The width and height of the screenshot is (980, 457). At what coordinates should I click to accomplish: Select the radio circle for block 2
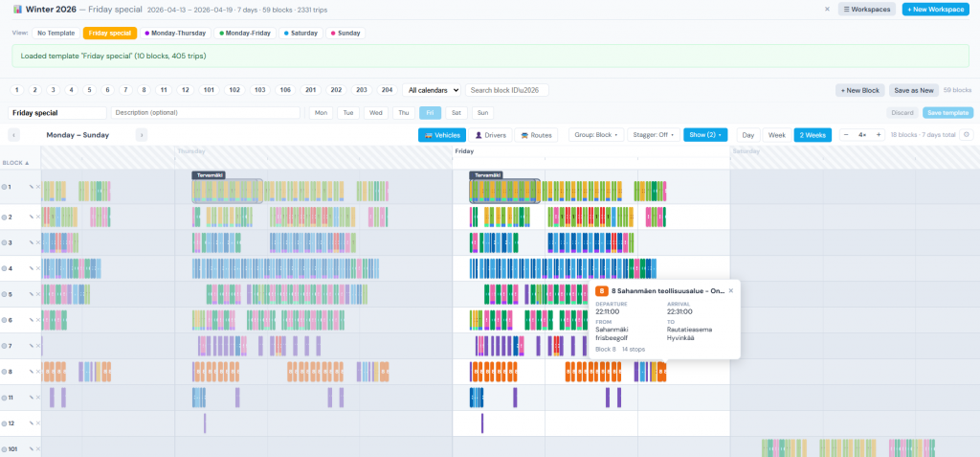point(4,217)
